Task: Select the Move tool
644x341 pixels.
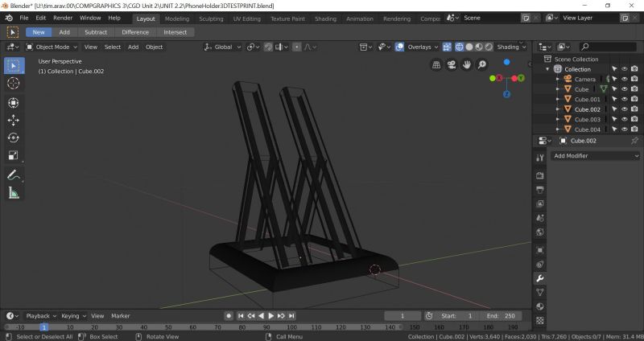Action: pyautogui.click(x=14, y=120)
